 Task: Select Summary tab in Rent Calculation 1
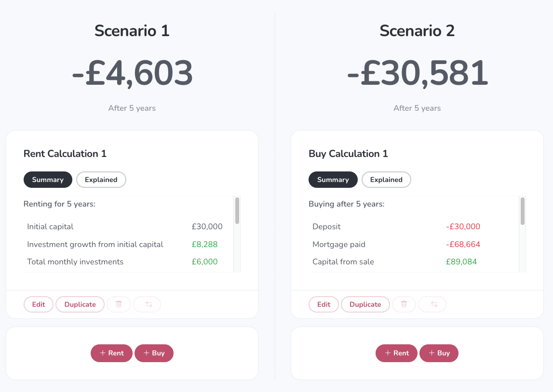pos(48,180)
